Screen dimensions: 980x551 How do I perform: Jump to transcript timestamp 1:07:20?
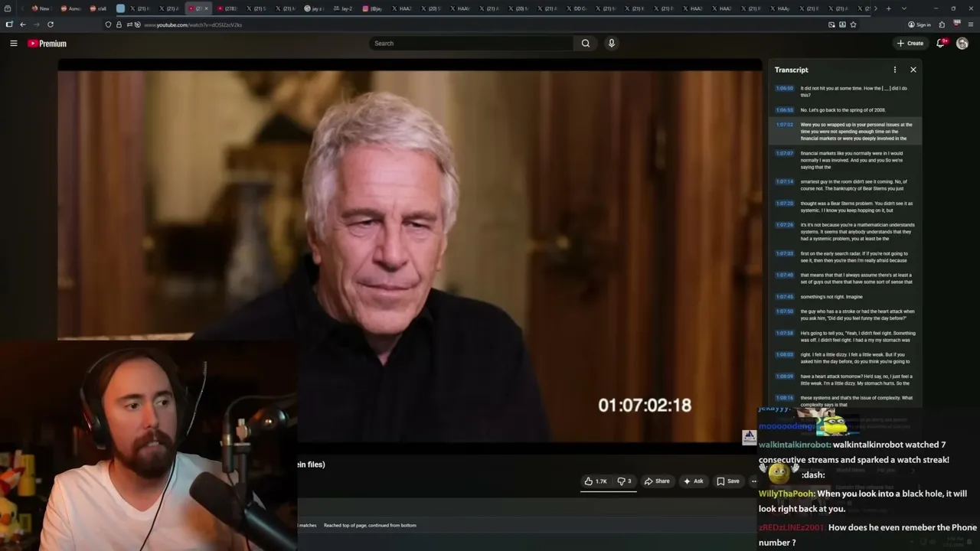coord(785,204)
